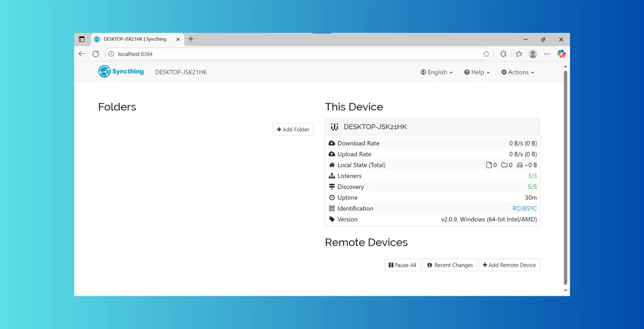
Task: Expand the English language dropdown
Action: (x=436, y=72)
